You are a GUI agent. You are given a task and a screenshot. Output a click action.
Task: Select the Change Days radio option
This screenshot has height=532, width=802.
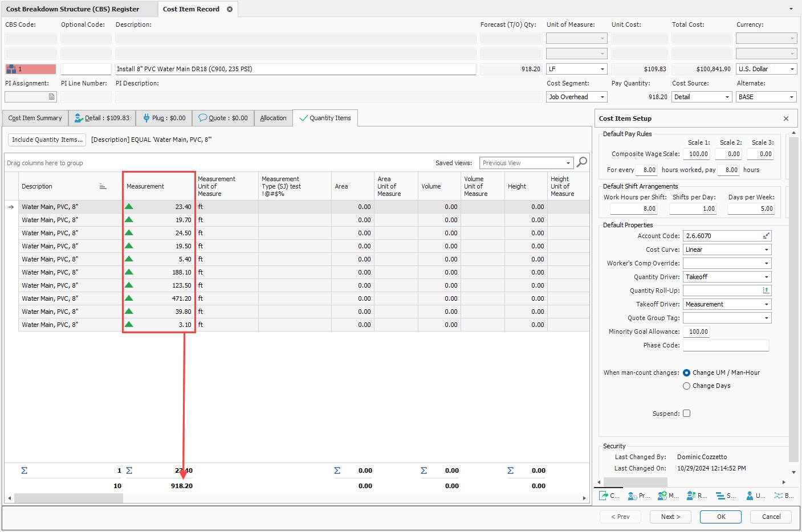686,386
